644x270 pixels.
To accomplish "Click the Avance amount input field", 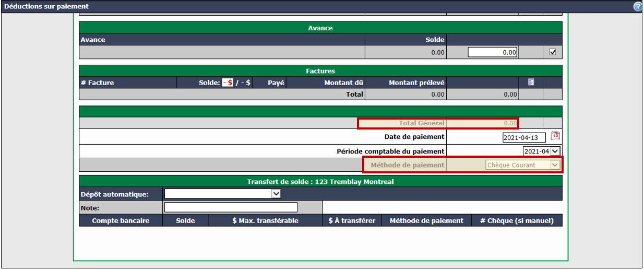I will point(493,52).
